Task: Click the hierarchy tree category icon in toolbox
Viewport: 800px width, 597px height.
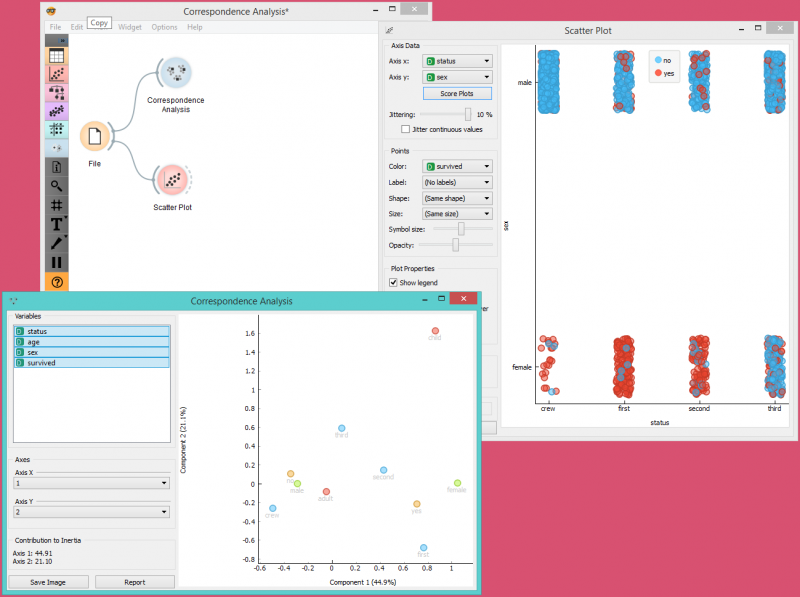Action: click(56, 93)
